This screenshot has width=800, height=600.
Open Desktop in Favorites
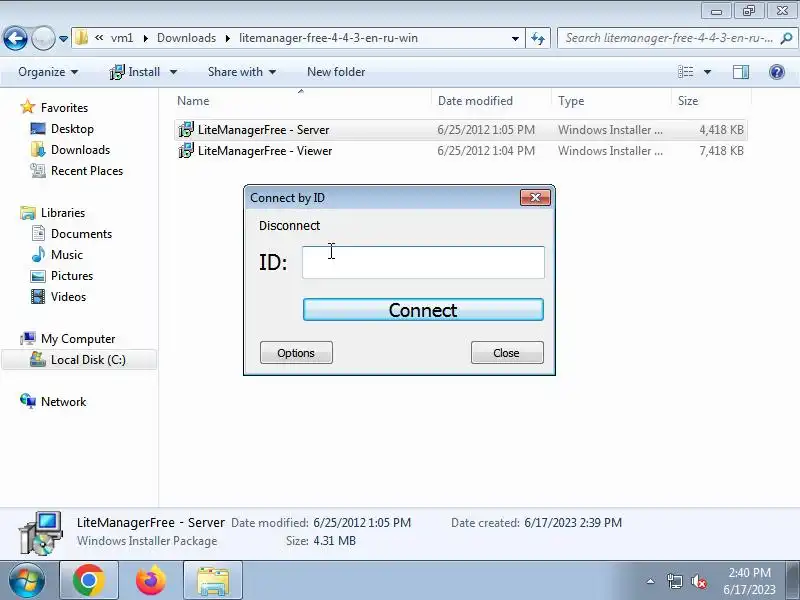(72, 129)
